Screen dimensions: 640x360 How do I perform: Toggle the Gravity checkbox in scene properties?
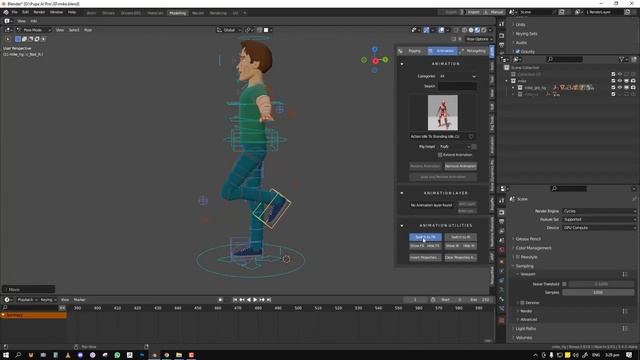(x=518, y=52)
